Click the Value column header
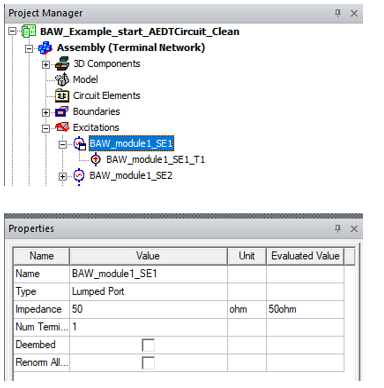384x388 pixels. pos(148,256)
